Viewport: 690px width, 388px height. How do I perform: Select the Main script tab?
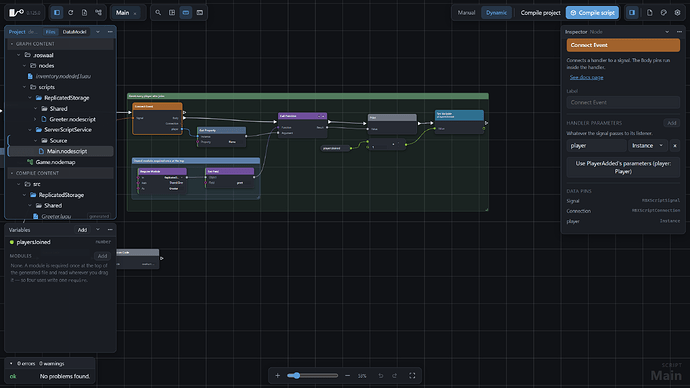pos(122,13)
